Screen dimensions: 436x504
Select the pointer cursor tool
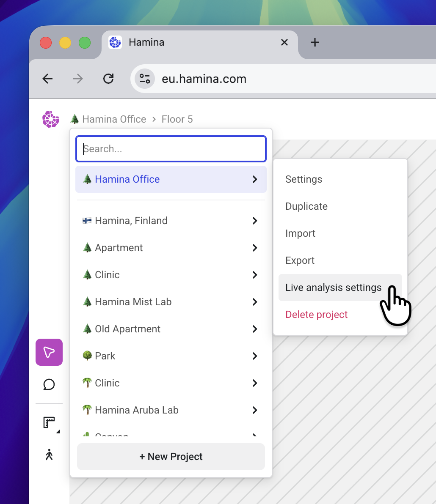[x=49, y=352]
